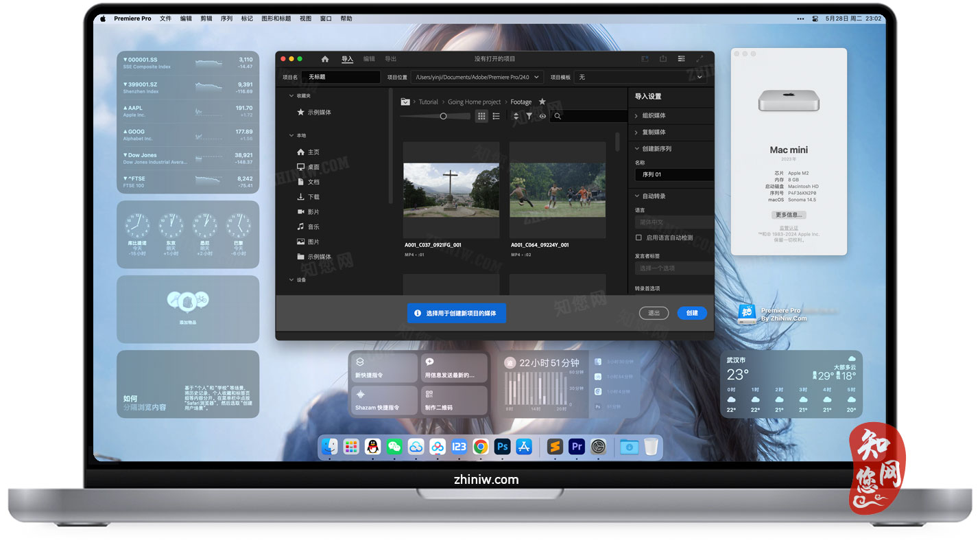
Task: Open the 窗口 menu in menu bar
Action: point(326,19)
